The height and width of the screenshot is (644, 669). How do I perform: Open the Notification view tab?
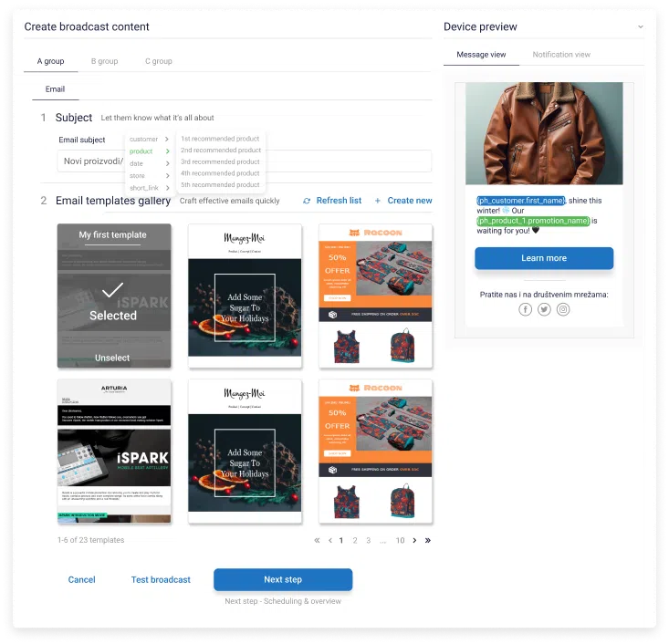[x=561, y=55]
